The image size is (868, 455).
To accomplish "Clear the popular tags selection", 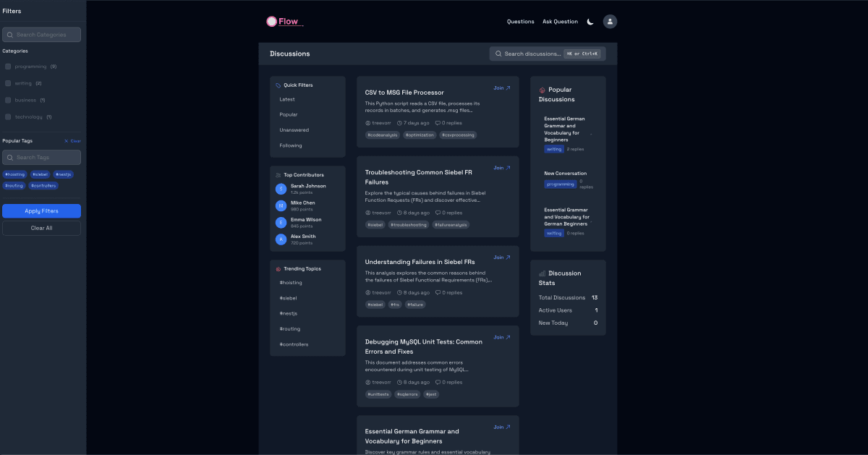I will (72, 141).
